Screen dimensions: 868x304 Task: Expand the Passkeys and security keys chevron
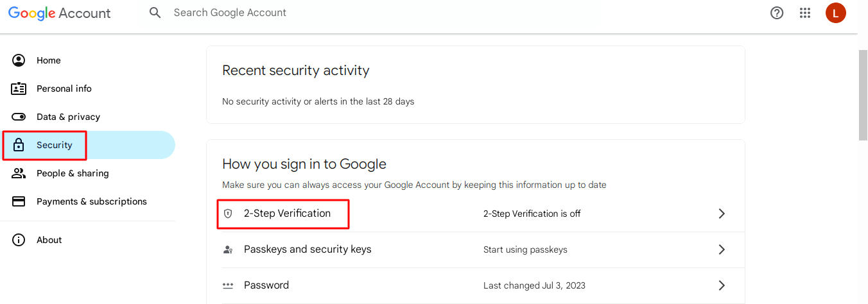(x=722, y=249)
